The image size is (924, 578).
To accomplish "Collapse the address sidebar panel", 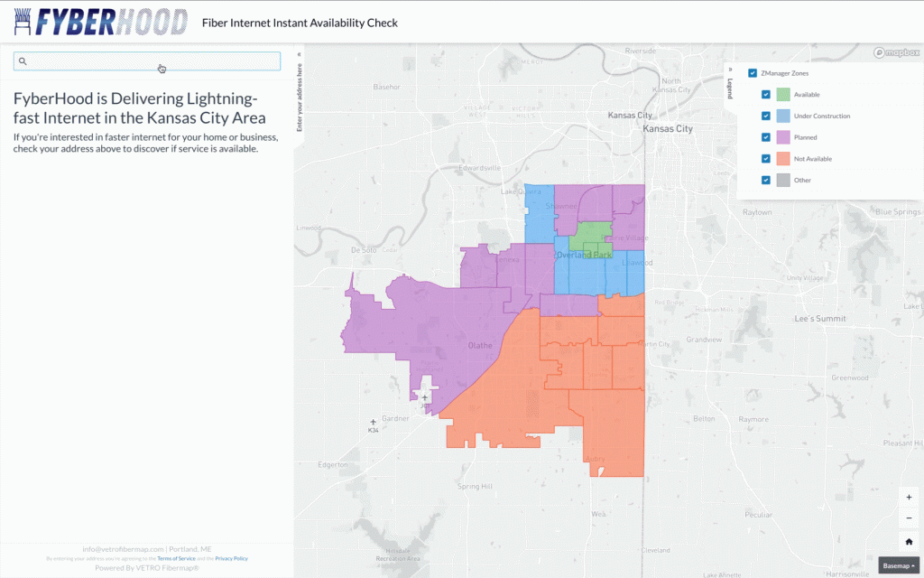I will coord(300,54).
